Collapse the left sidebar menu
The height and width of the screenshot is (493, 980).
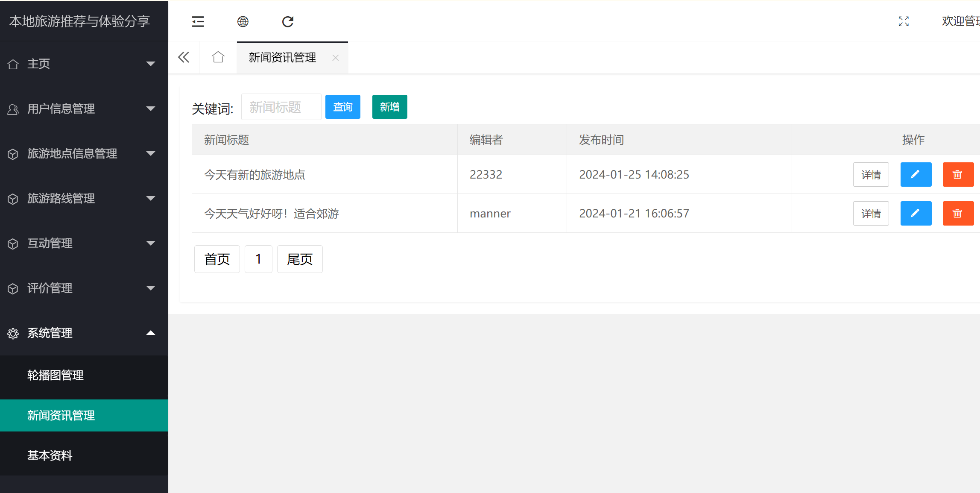tap(198, 21)
